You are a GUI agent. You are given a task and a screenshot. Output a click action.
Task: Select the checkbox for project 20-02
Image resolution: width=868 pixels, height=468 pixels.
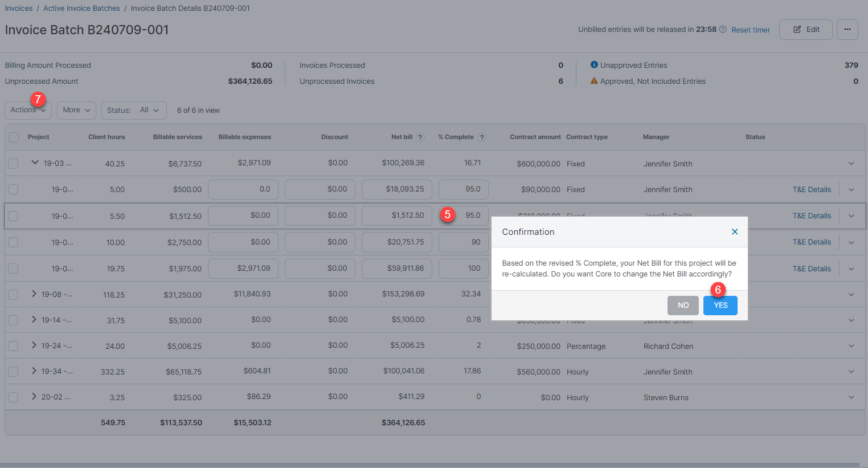13,397
